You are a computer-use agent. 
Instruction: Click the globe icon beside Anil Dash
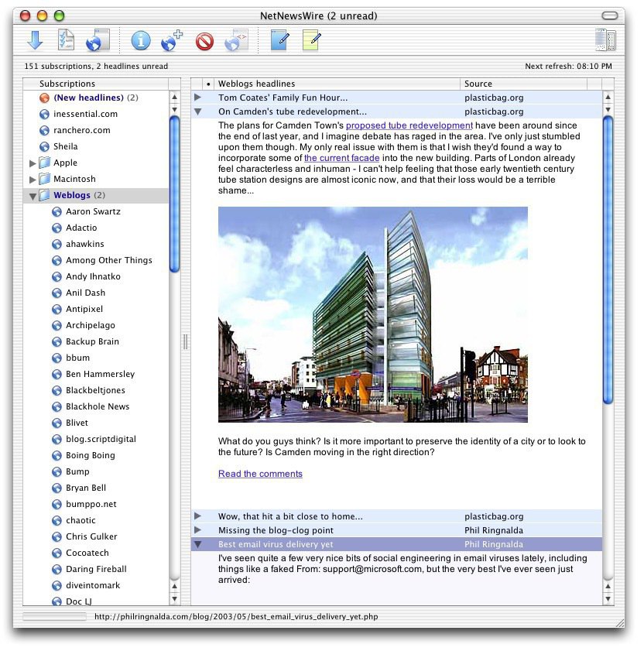click(x=57, y=293)
